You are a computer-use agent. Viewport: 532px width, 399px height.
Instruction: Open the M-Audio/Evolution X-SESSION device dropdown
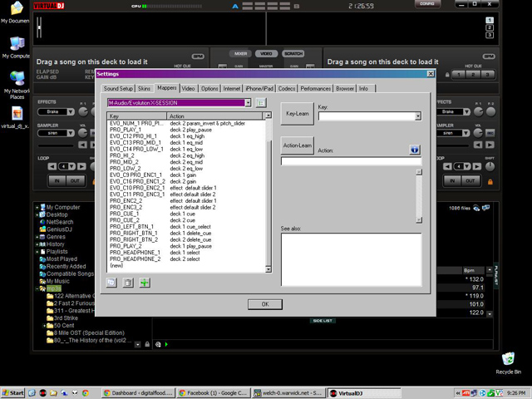[248, 103]
